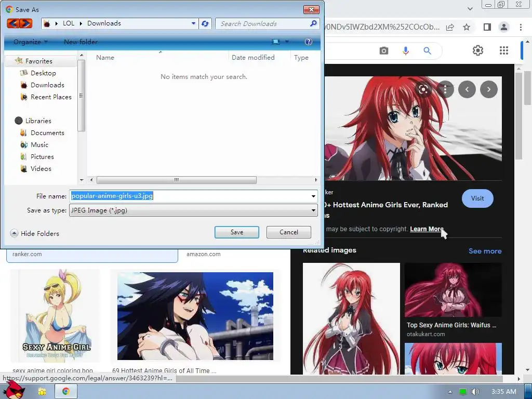Click the voice search microphone icon
This screenshot has height=399, width=532.
click(x=405, y=51)
